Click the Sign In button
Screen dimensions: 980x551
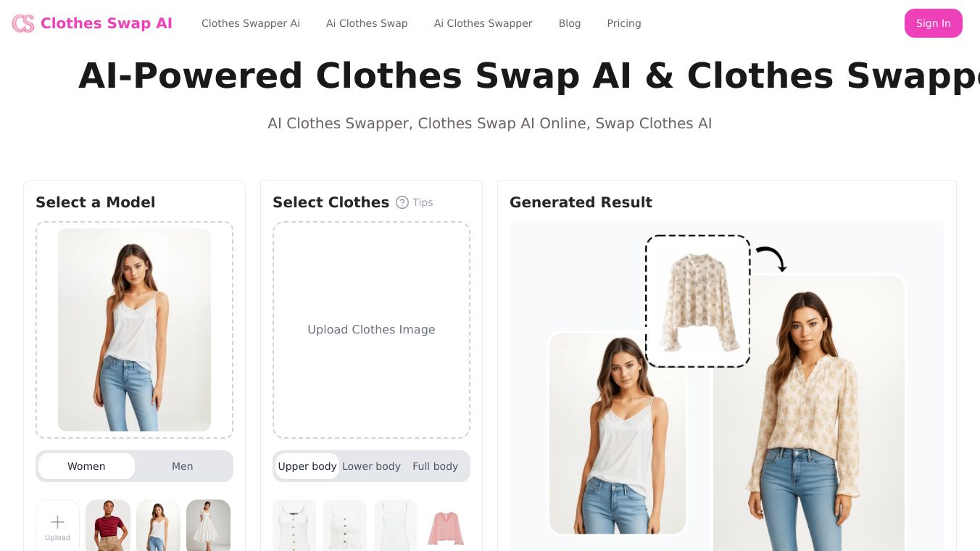(x=933, y=23)
